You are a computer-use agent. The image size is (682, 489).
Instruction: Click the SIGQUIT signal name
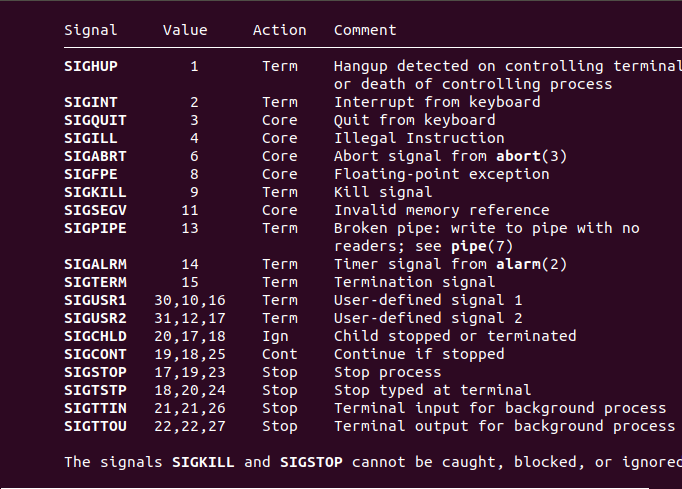pyautogui.click(x=95, y=120)
